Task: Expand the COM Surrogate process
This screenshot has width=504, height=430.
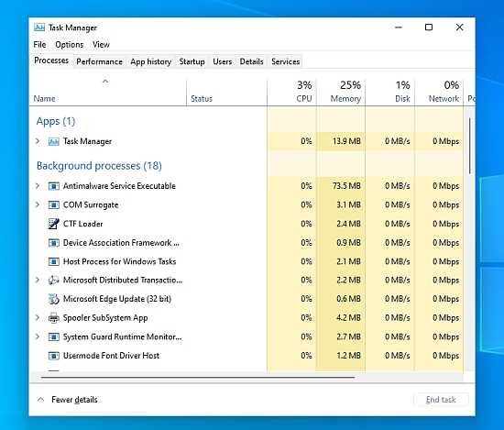Action: coord(38,204)
